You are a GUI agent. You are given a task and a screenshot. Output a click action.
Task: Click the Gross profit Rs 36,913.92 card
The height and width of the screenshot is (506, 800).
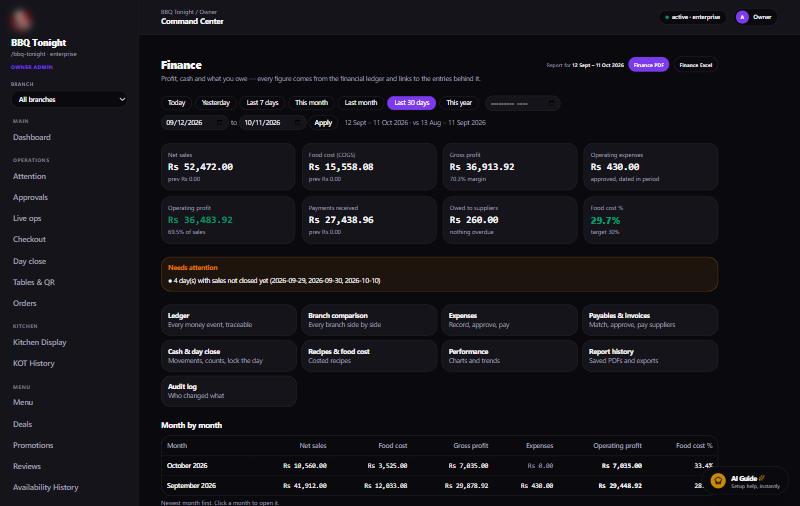click(x=510, y=167)
